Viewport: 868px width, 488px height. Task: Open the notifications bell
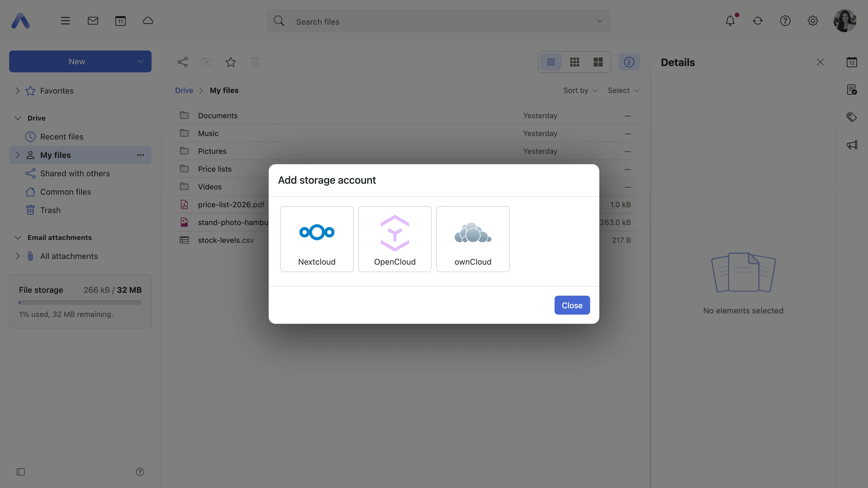click(730, 21)
